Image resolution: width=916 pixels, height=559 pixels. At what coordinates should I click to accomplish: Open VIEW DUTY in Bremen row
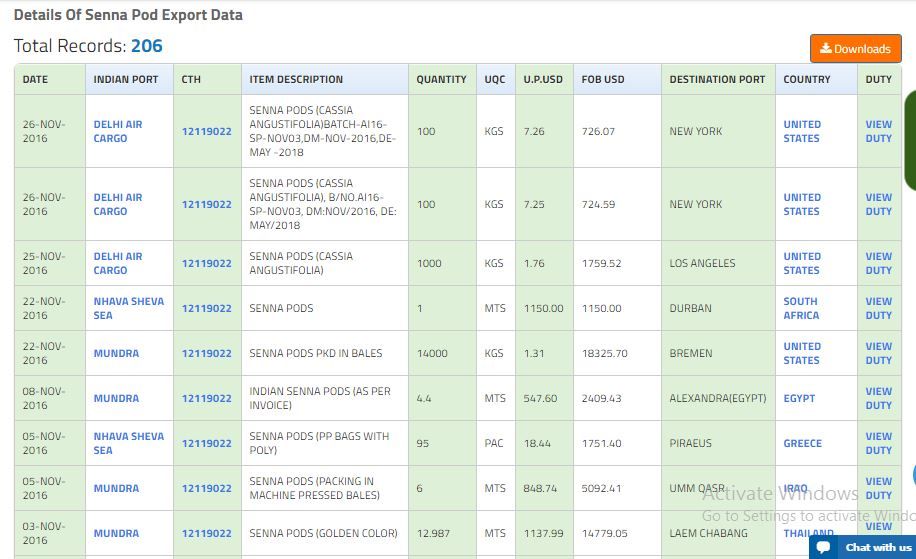coord(879,353)
